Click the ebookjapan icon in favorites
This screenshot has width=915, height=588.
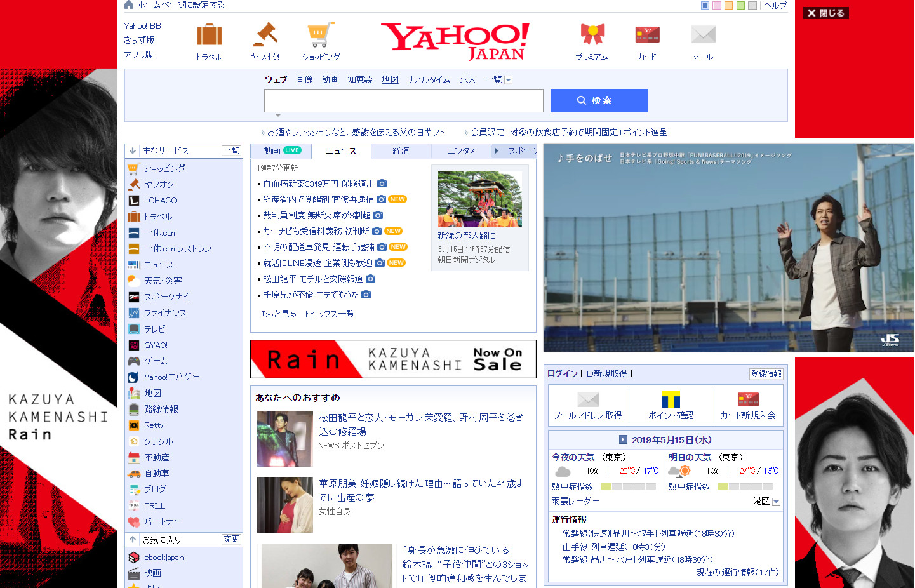click(133, 557)
